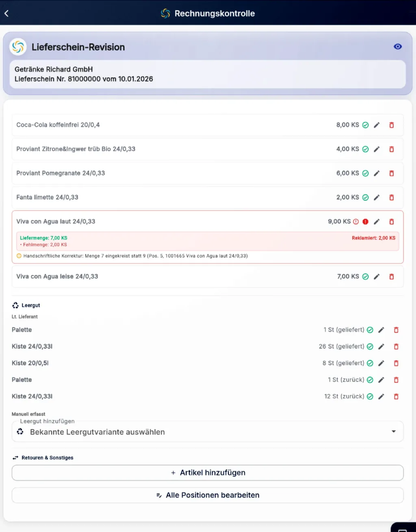Image resolution: width=416 pixels, height=532 pixels.
Task: Edit the delivered Kiste 24/0,33l entry
Action: coord(381,346)
